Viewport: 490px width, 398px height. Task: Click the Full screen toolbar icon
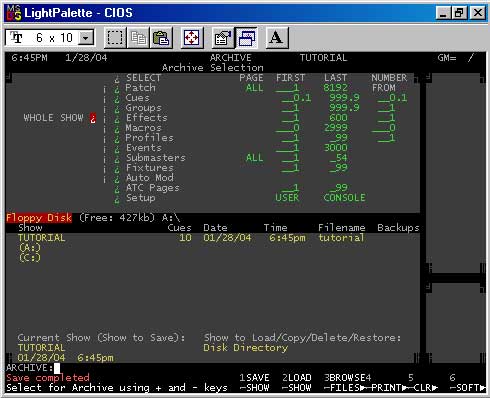click(x=192, y=38)
